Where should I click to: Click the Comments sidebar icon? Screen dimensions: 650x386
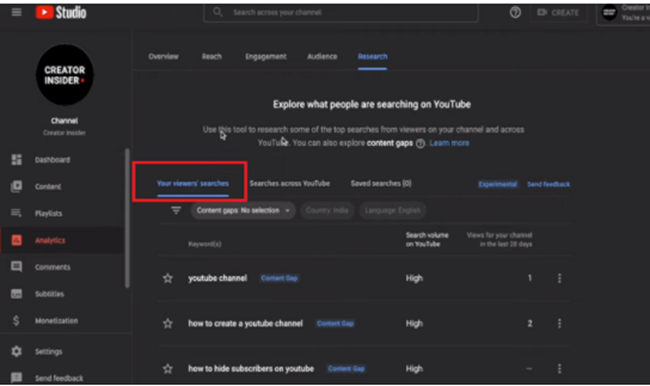pyautogui.click(x=17, y=267)
